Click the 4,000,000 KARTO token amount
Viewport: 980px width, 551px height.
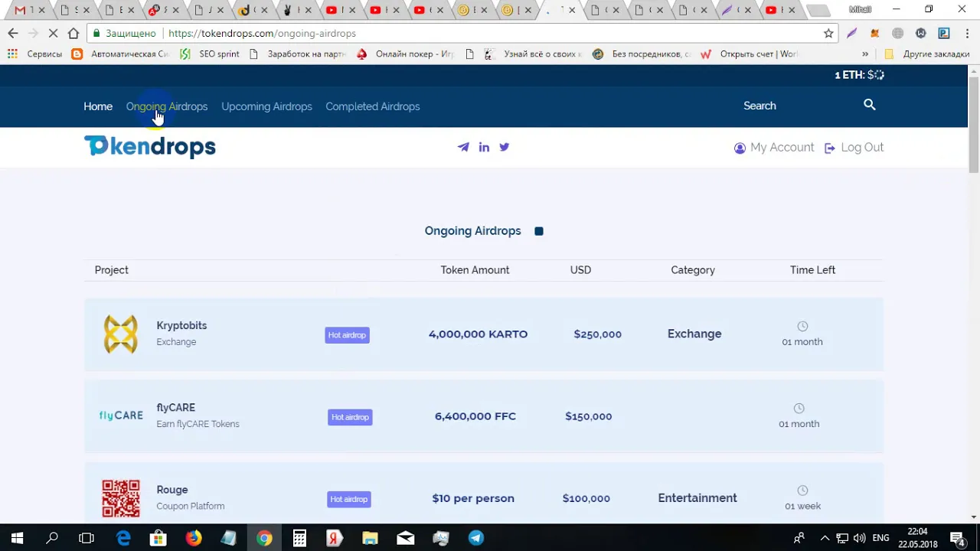click(x=478, y=334)
